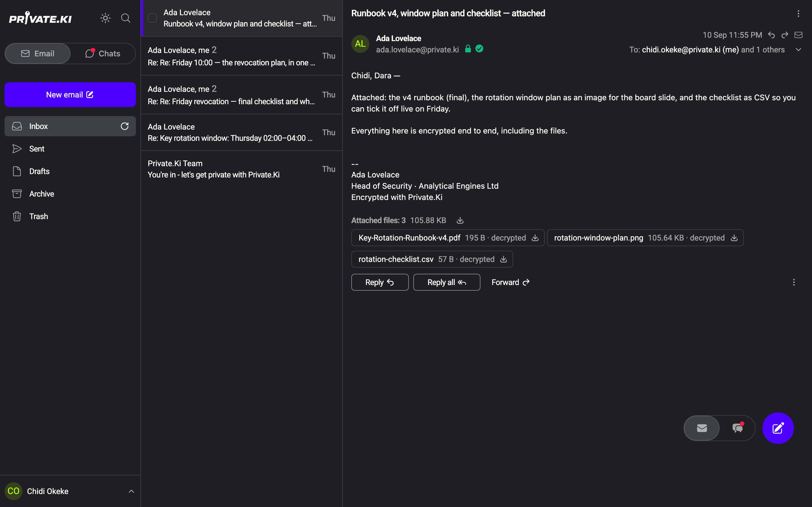Click the Reply all button
Screen dimensions: 812x507
(447, 282)
